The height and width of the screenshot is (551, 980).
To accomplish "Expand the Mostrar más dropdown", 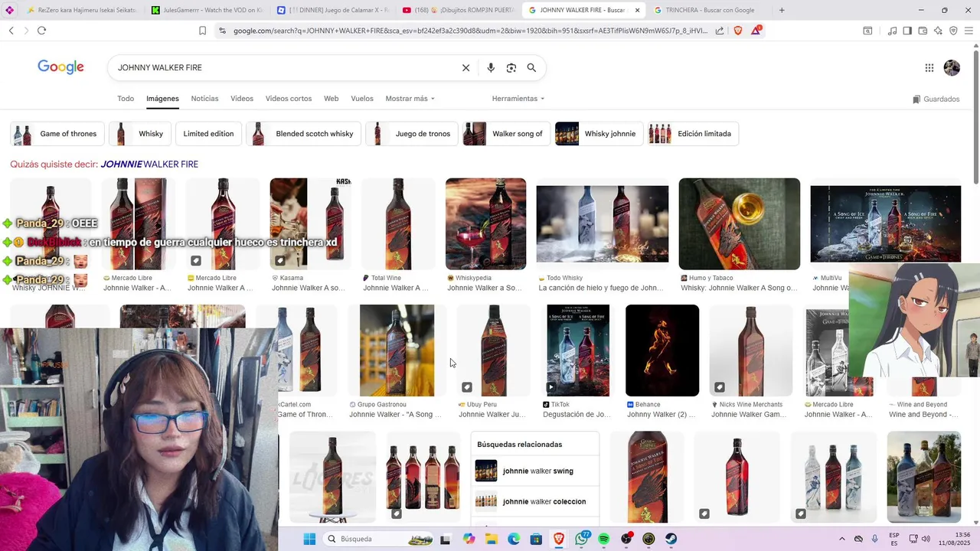I will (x=410, y=99).
